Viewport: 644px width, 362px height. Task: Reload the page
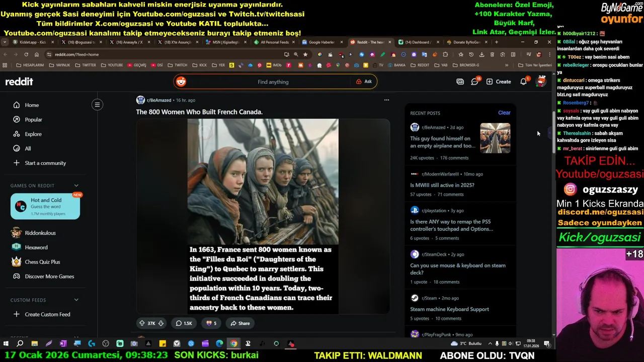[26, 54]
